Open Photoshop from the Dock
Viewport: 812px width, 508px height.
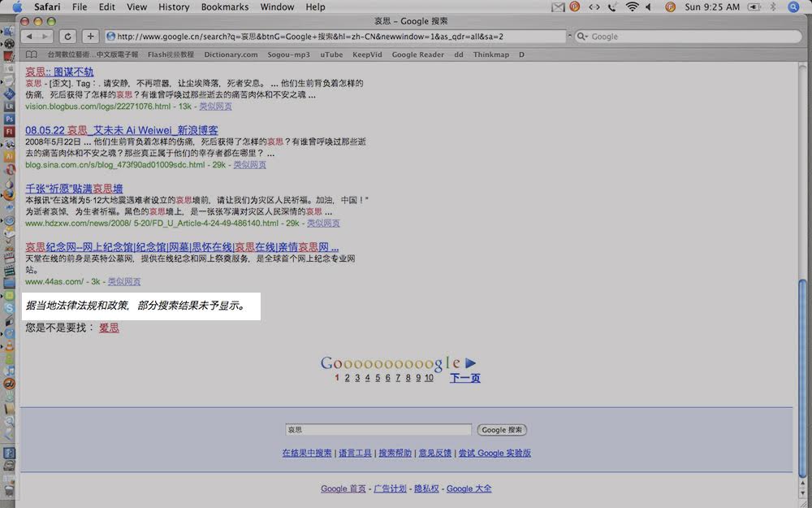(9, 119)
